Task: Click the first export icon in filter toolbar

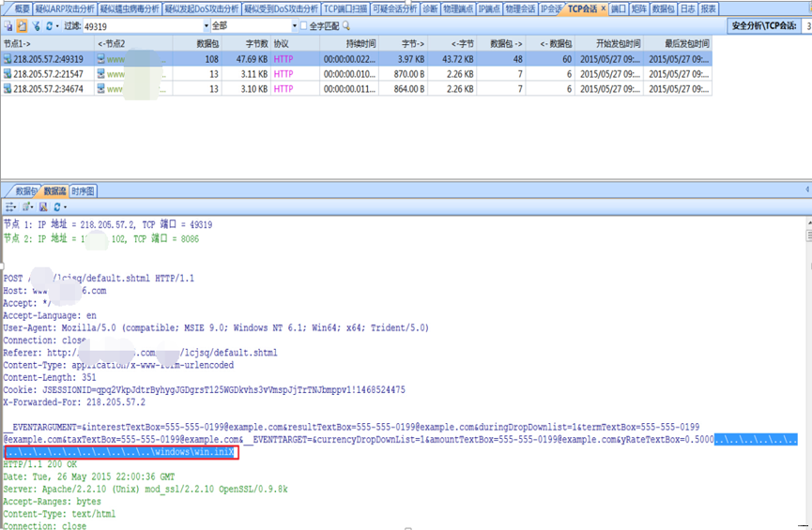Action: click(x=8, y=26)
